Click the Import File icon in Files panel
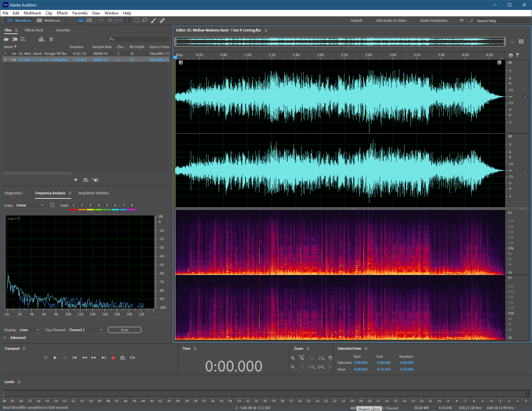The width and height of the screenshot is (532, 411). click(15, 39)
